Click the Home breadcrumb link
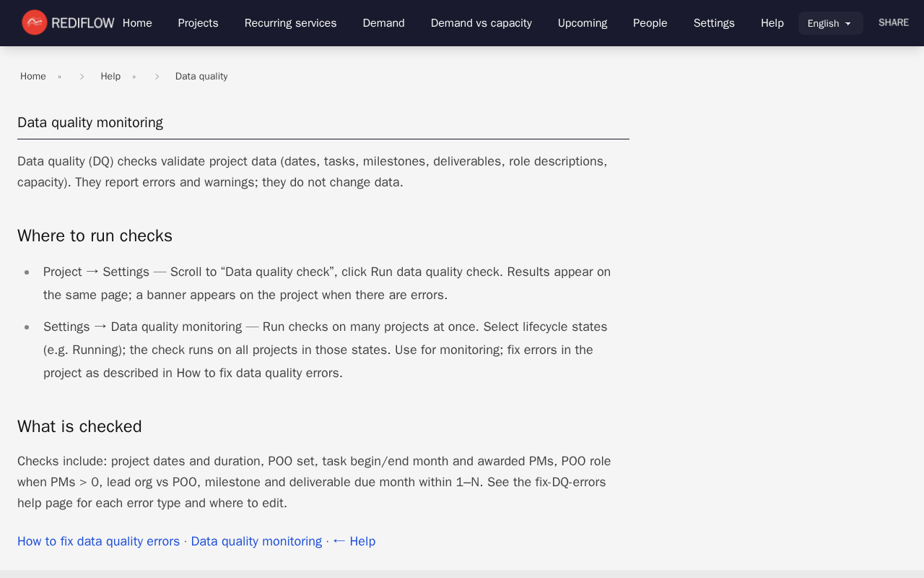 pyautogui.click(x=33, y=77)
